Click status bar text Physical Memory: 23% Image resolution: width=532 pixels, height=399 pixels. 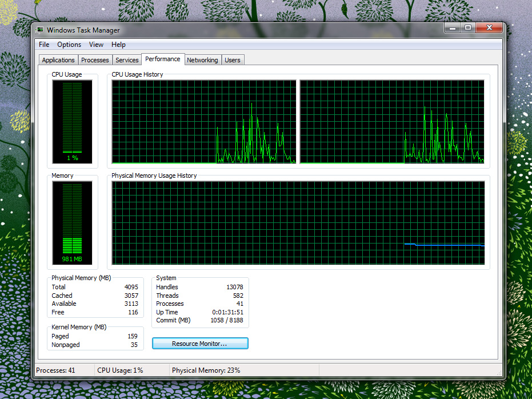tap(206, 370)
